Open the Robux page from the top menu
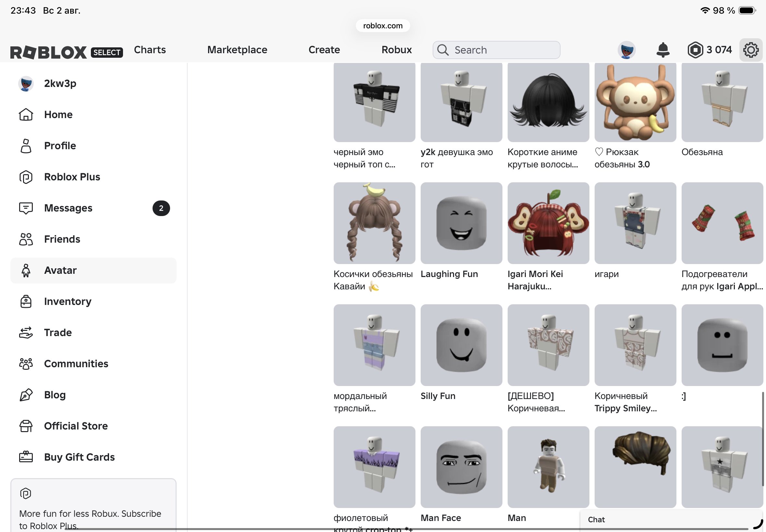Image resolution: width=766 pixels, height=532 pixels. [397, 50]
